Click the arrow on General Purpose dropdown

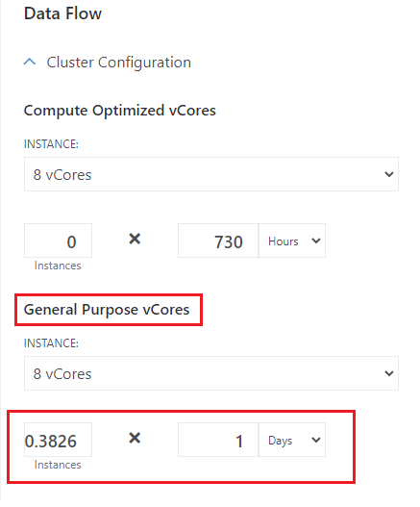coord(389,373)
